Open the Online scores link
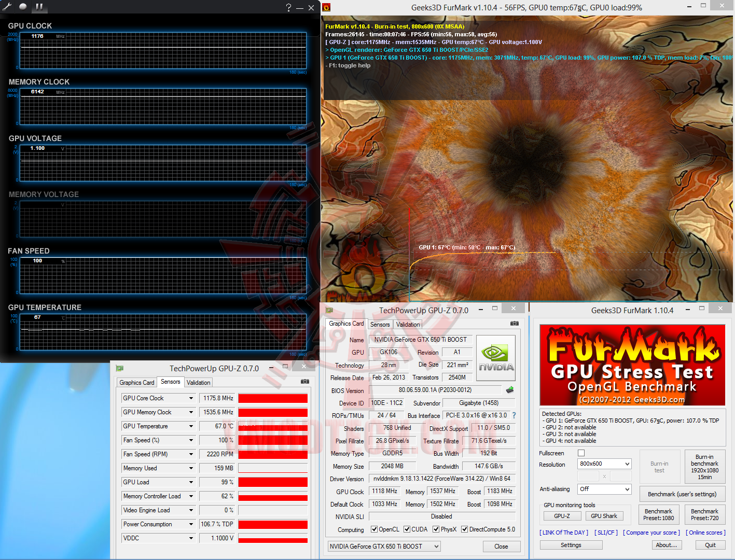 [x=705, y=533]
